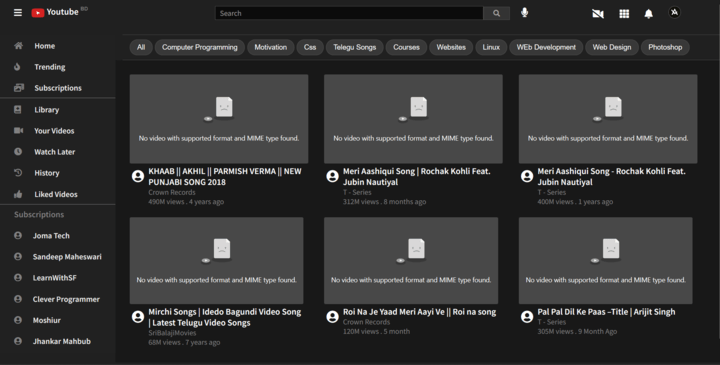Select the Css filter chip

point(310,47)
